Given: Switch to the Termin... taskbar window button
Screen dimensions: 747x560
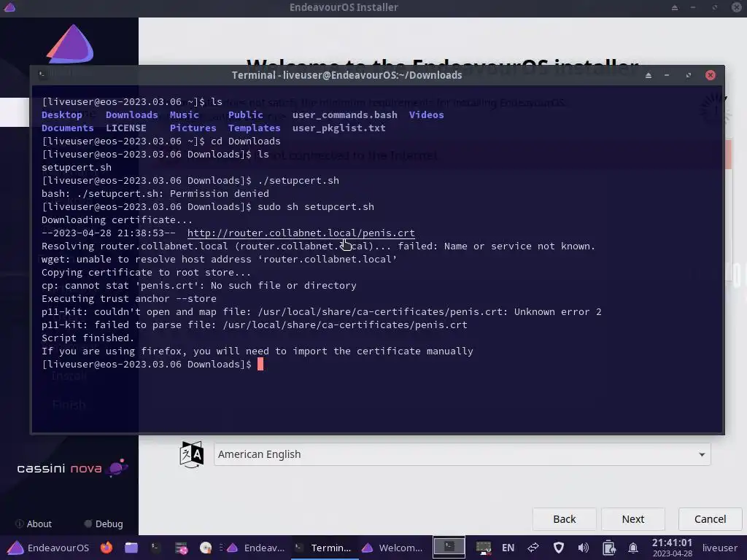Looking at the screenshot, I should (x=323, y=548).
